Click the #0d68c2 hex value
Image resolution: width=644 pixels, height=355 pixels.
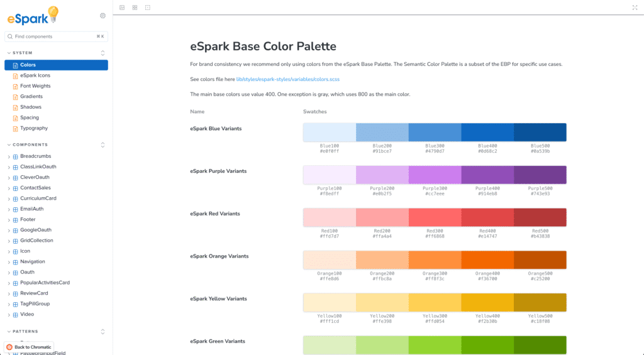point(487,151)
